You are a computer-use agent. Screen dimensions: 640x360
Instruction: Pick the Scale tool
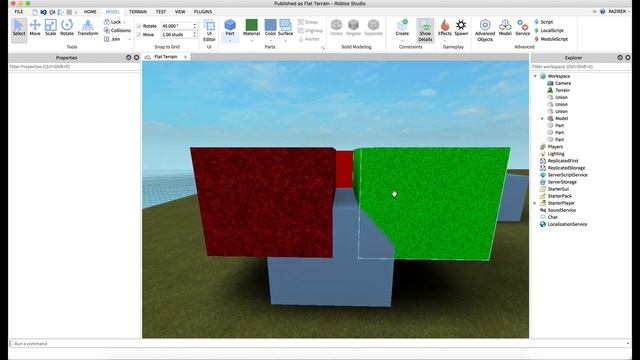pyautogui.click(x=51, y=28)
